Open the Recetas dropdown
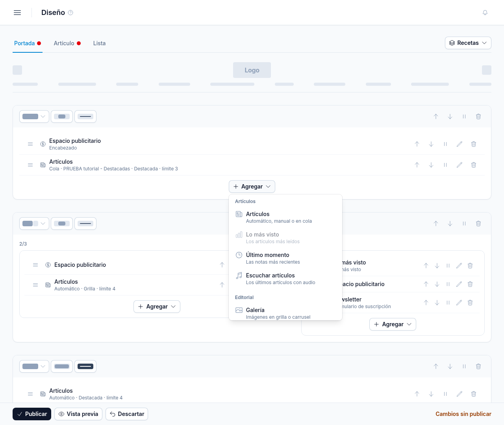This screenshot has height=425, width=504. (x=468, y=43)
